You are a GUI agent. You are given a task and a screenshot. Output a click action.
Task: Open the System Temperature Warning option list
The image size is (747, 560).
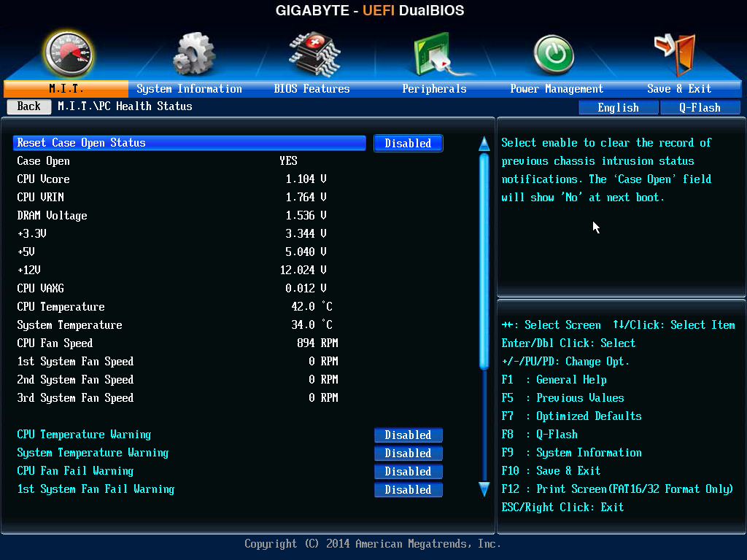[x=409, y=453]
